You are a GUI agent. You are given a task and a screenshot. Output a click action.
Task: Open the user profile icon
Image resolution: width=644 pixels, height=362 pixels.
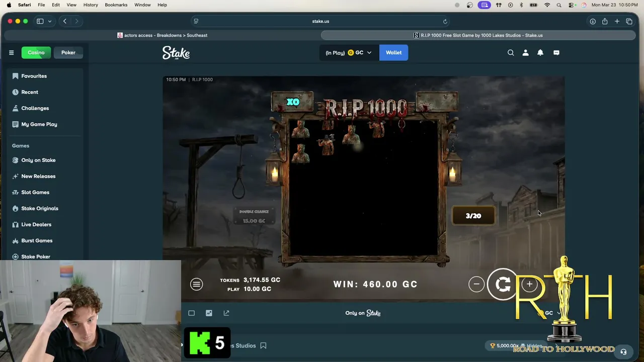click(x=525, y=52)
